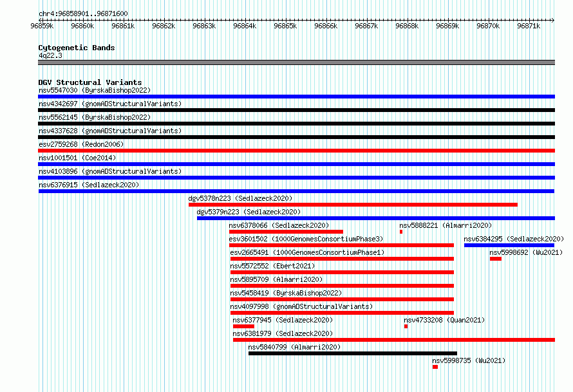573x392 pixels.
Task: Select nsv5895709 (Almarri2020) label
Action: click(x=276, y=279)
